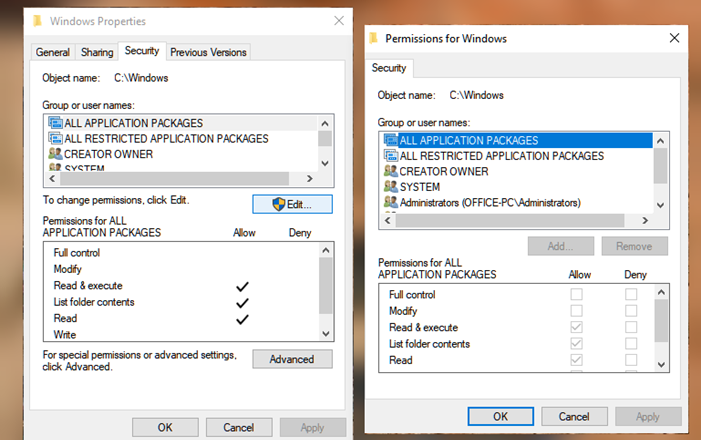
Task: Open Advanced security settings
Action: pos(292,359)
